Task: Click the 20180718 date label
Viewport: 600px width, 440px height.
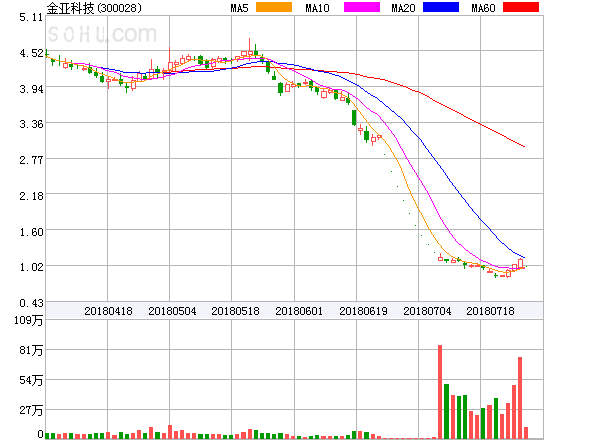Action: pyautogui.click(x=490, y=311)
